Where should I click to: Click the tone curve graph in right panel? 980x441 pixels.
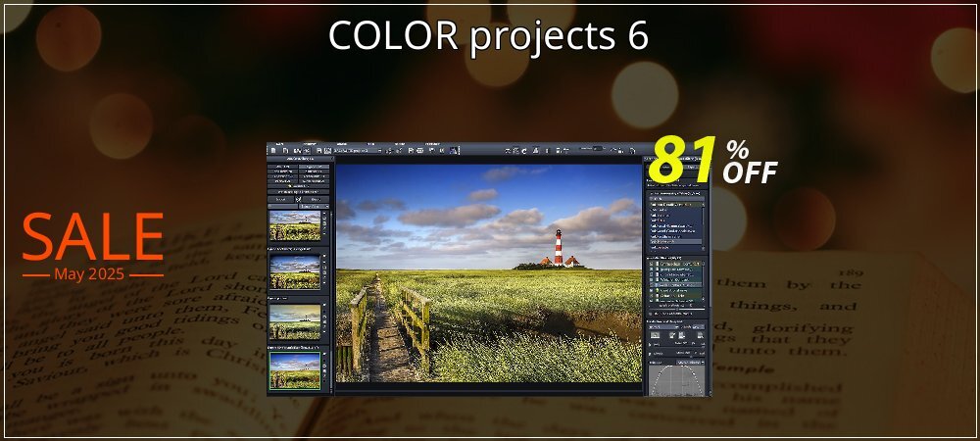point(677,380)
